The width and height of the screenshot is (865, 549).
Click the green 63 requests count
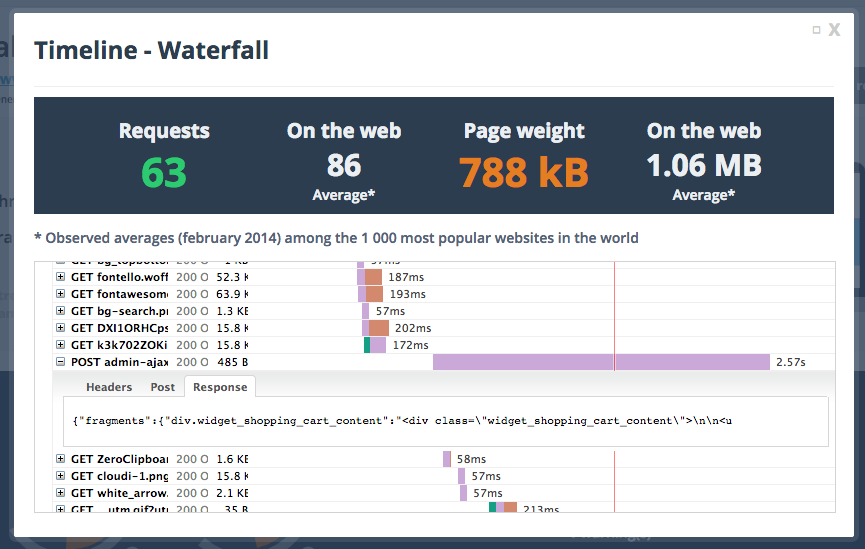pyautogui.click(x=164, y=173)
